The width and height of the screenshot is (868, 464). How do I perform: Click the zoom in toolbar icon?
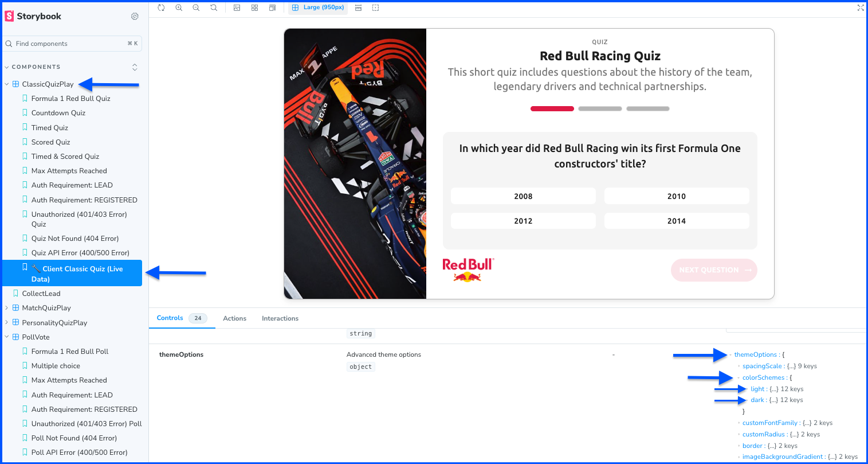point(179,8)
